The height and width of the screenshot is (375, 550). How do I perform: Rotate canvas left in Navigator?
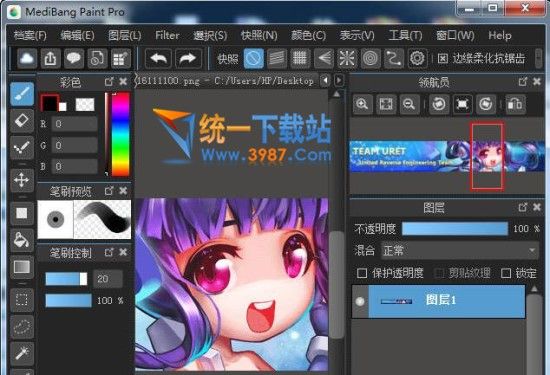click(439, 104)
